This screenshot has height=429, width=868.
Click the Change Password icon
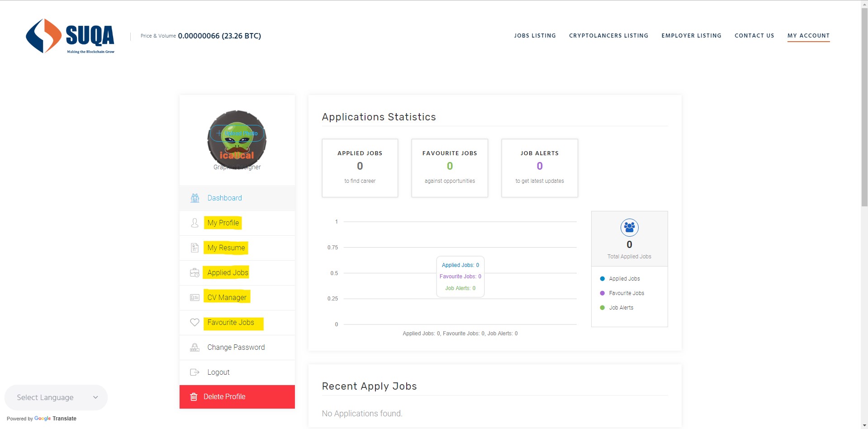pos(195,347)
